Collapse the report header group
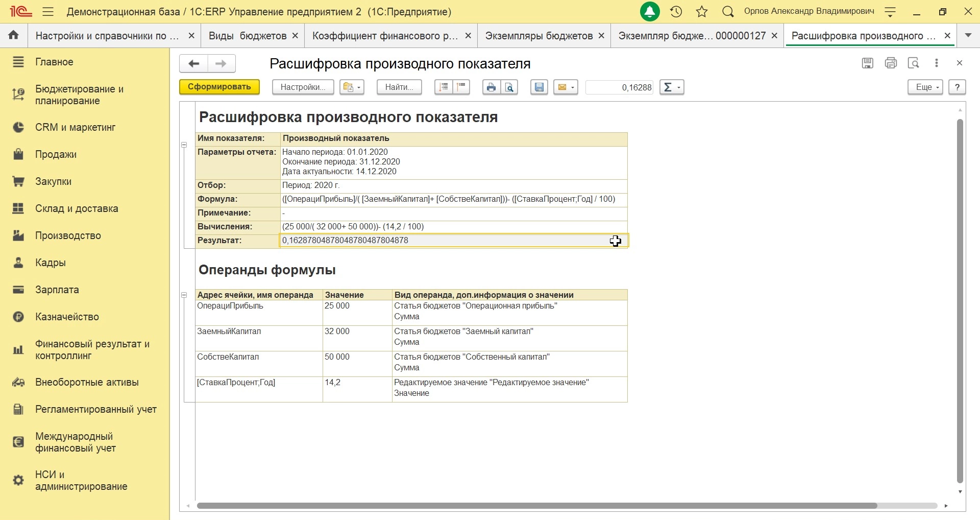980x520 pixels. [184, 145]
